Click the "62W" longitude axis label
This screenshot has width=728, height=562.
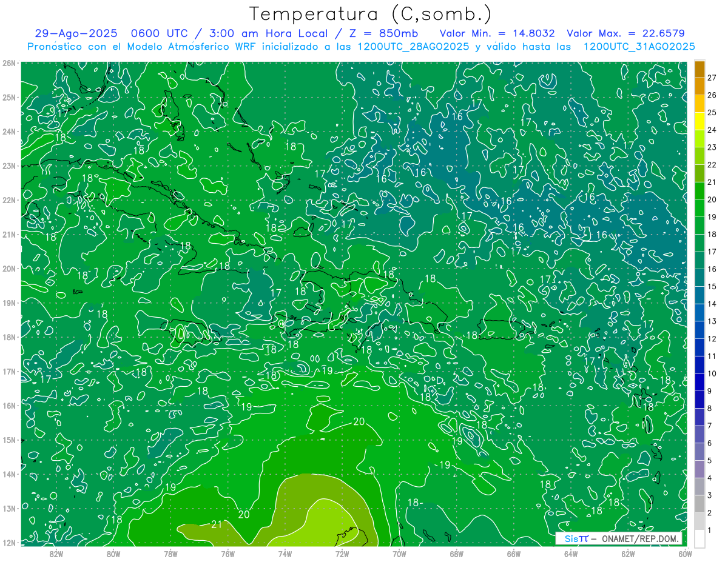628,554
